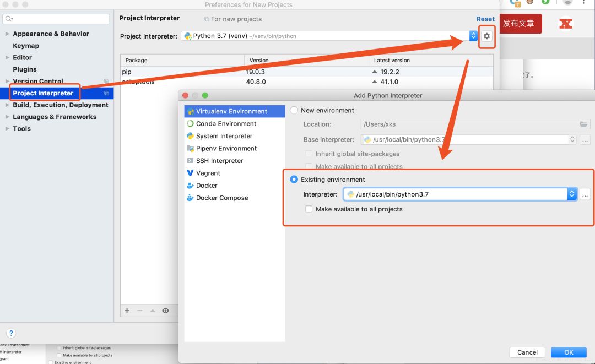Click the plus icon to add a package
Image resolution: width=595 pixels, height=364 pixels.
pyautogui.click(x=127, y=311)
